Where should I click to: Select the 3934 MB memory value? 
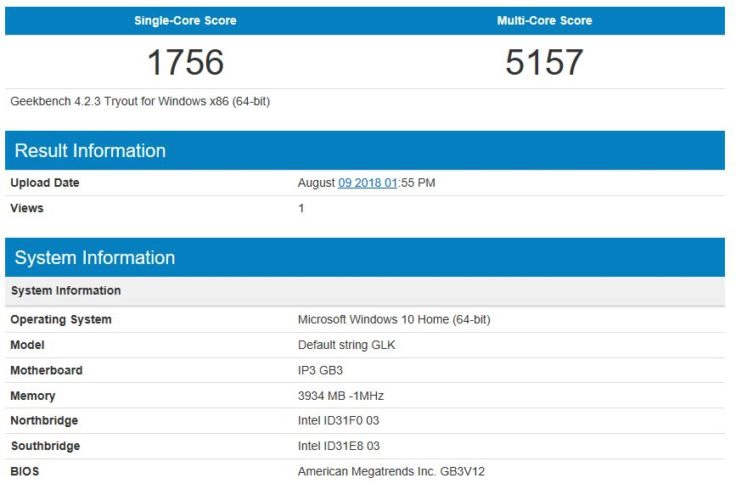coord(341,396)
